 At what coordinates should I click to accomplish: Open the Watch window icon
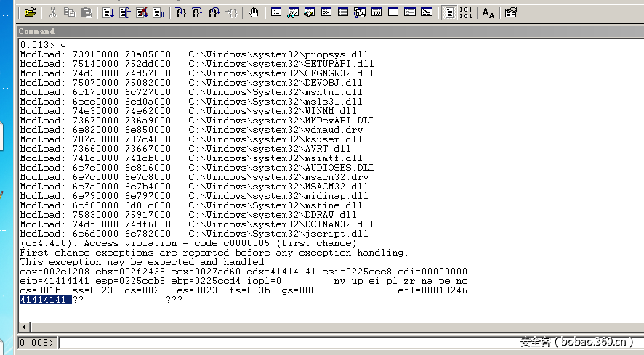click(293, 12)
